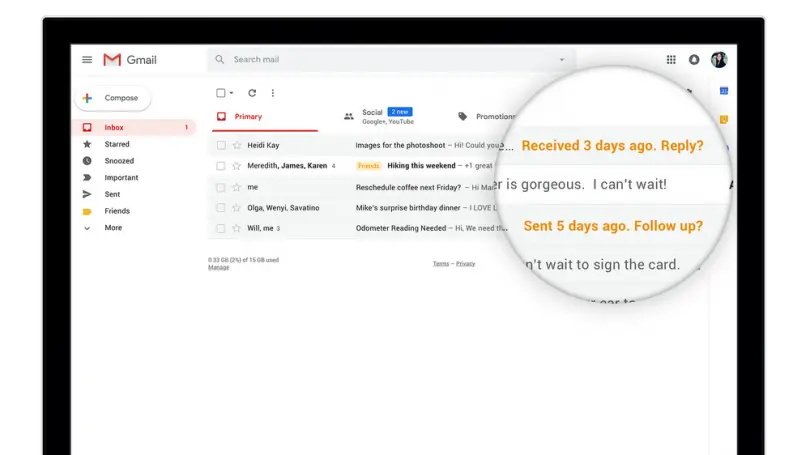Open the More options three-dot menu
The image size is (810, 455).
pos(273,93)
